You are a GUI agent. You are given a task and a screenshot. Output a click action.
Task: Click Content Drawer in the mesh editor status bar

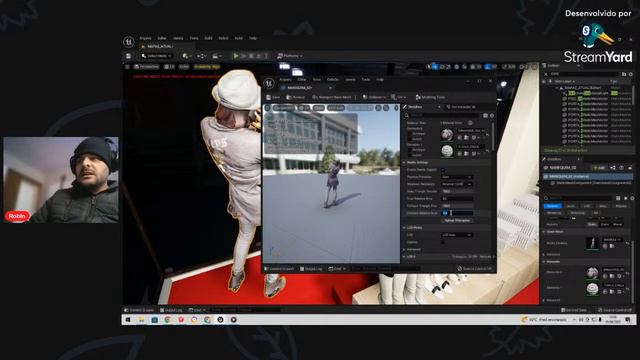pyautogui.click(x=279, y=269)
